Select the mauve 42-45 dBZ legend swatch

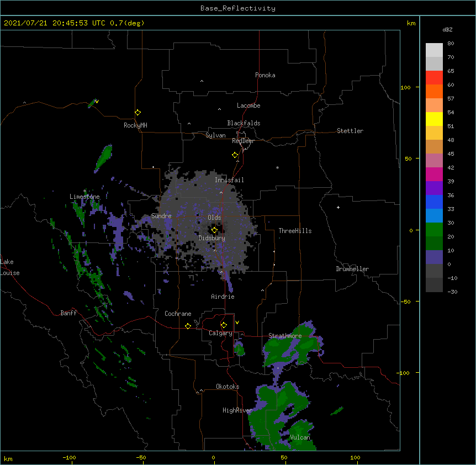pyautogui.click(x=434, y=161)
